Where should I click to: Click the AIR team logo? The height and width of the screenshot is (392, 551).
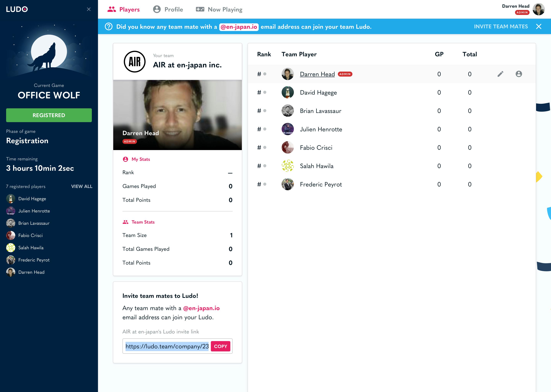[135, 62]
